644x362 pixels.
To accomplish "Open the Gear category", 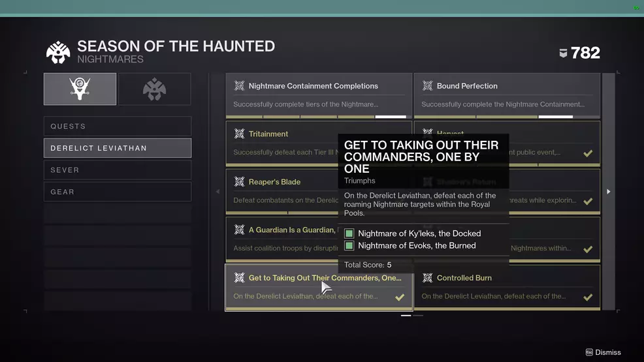I will (x=118, y=192).
